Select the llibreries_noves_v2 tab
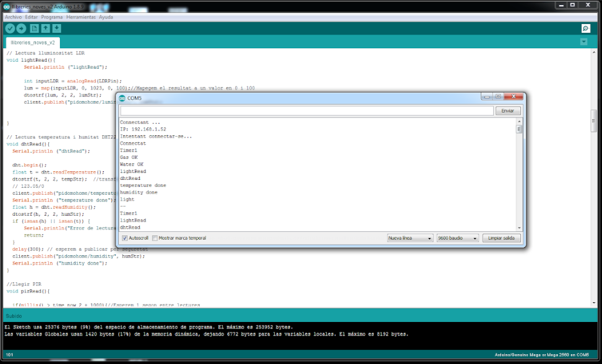 click(33, 43)
